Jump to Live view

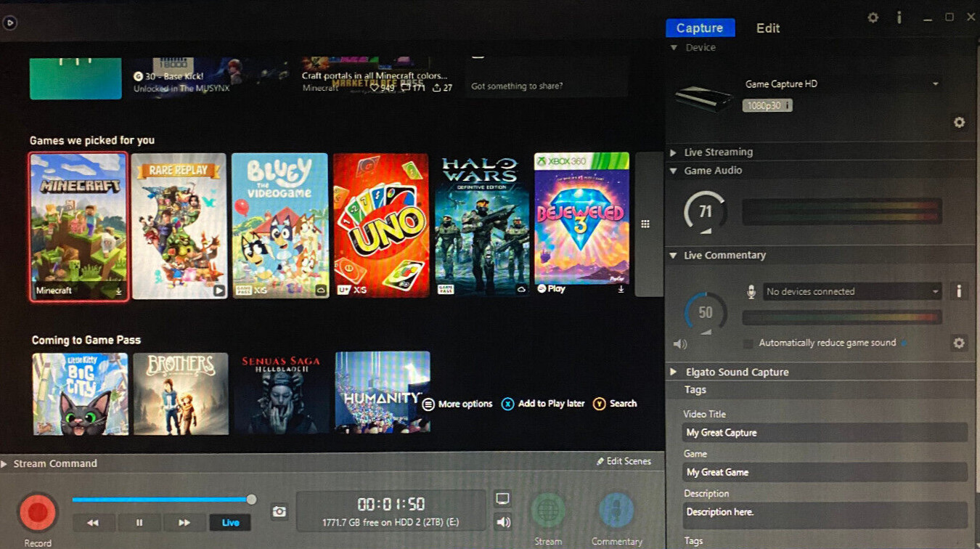(230, 522)
